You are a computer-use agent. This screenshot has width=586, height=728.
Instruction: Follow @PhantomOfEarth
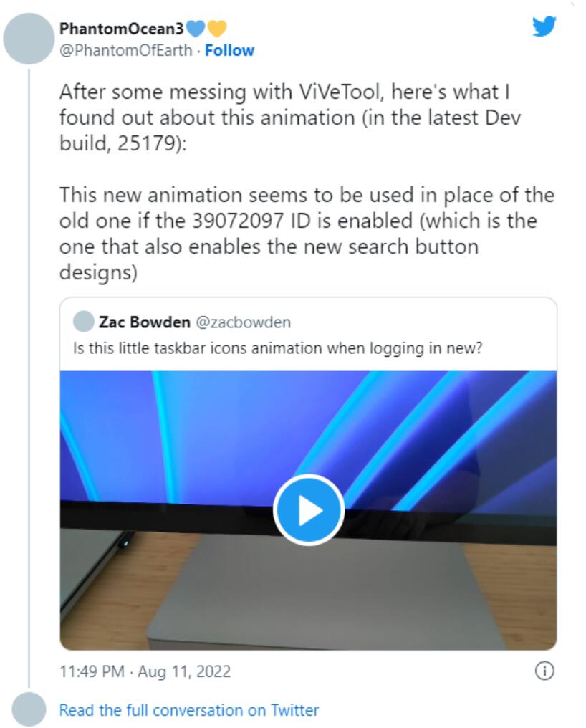(x=229, y=50)
